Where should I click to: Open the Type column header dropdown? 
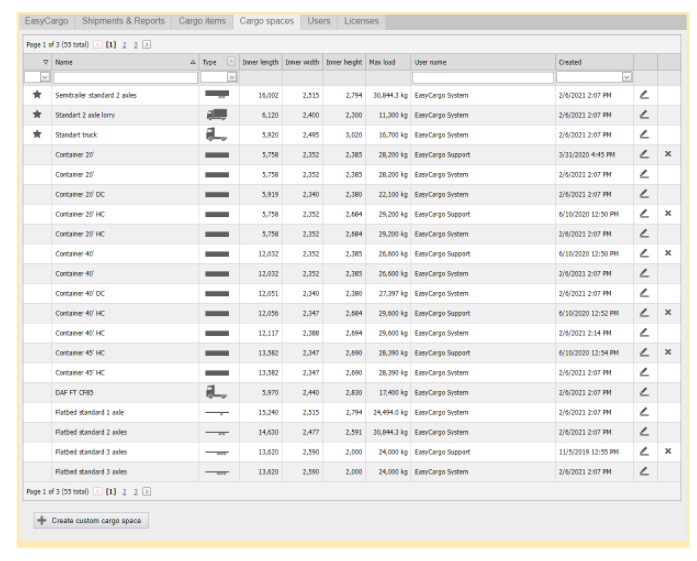pyautogui.click(x=231, y=62)
